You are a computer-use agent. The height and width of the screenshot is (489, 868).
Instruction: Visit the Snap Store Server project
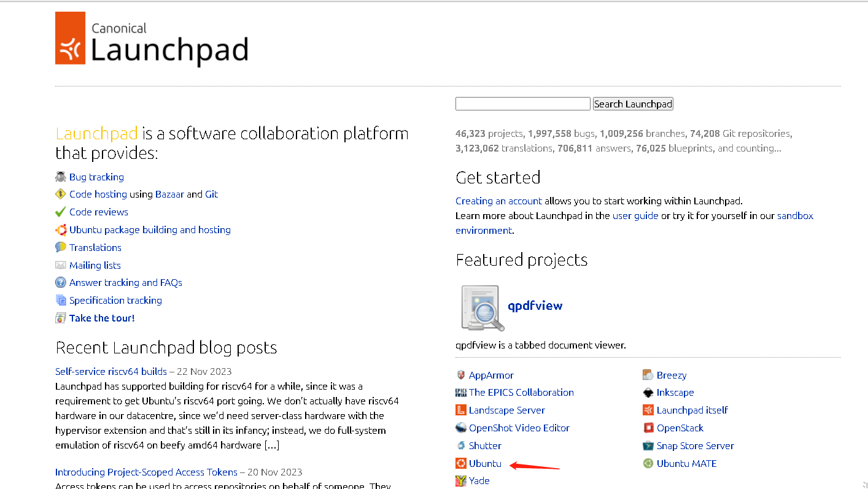(695, 445)
